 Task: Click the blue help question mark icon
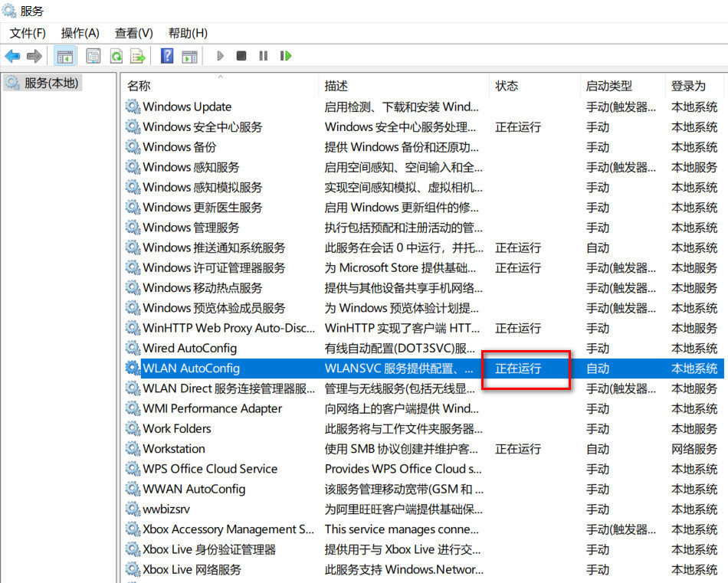tap(166, 55)
